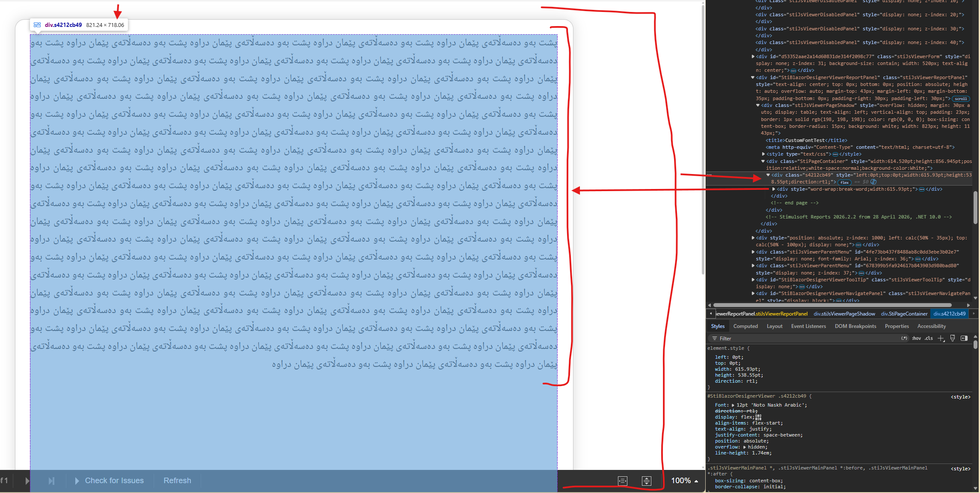Click the direction: rtl in element.style

point(736,381)
